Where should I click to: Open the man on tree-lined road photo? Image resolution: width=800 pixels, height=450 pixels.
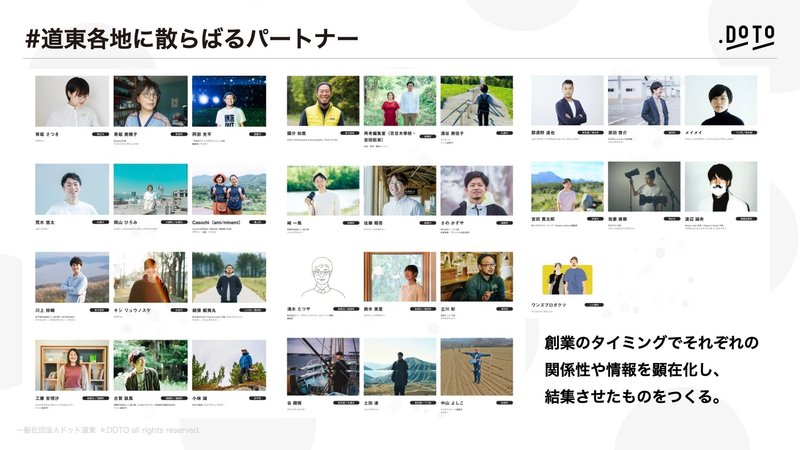click(229, 277)
